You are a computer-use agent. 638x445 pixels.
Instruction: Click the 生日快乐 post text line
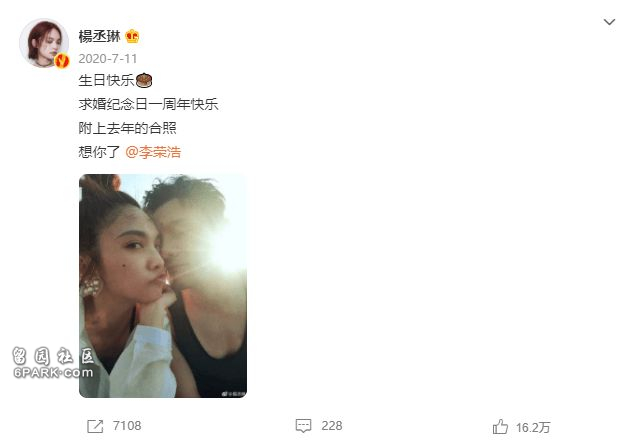pyautogui.click(x=106, y=80)
